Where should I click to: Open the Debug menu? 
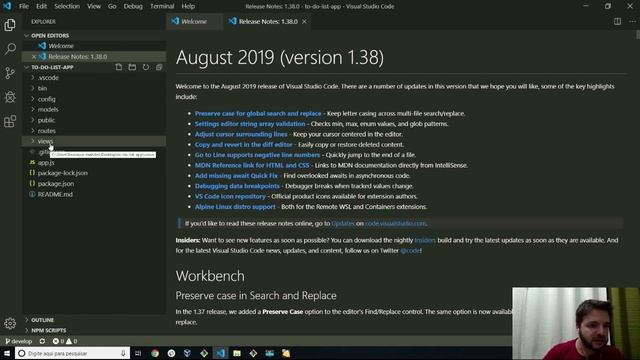(133, 6)
